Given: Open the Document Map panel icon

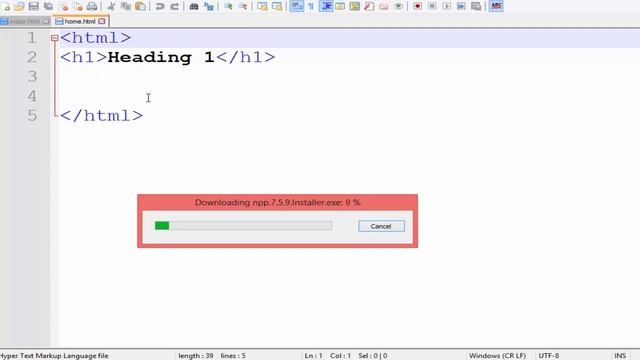Looking at the screenshot, I should 355,6.
